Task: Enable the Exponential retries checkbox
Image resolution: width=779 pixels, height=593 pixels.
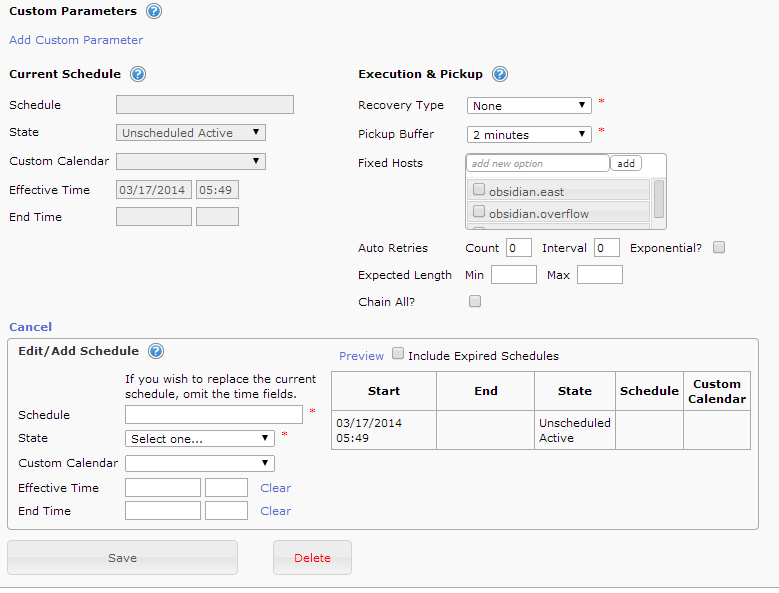Action: [x=719, y=247]
